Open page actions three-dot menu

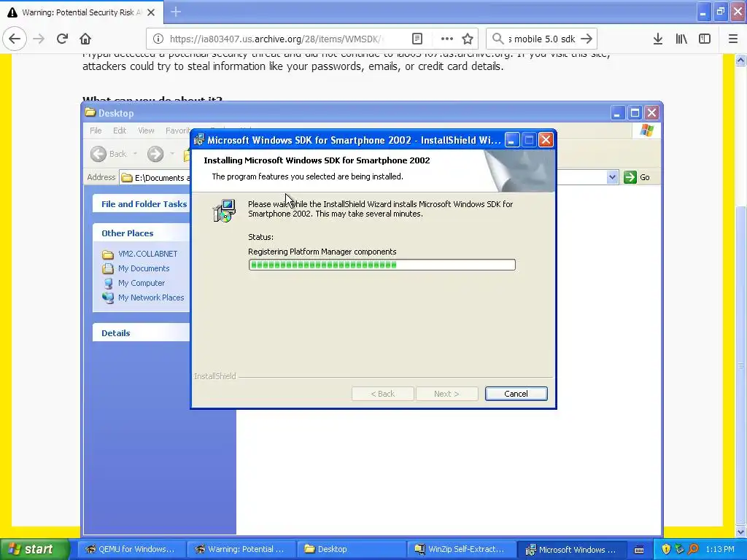tap(446, 39)
